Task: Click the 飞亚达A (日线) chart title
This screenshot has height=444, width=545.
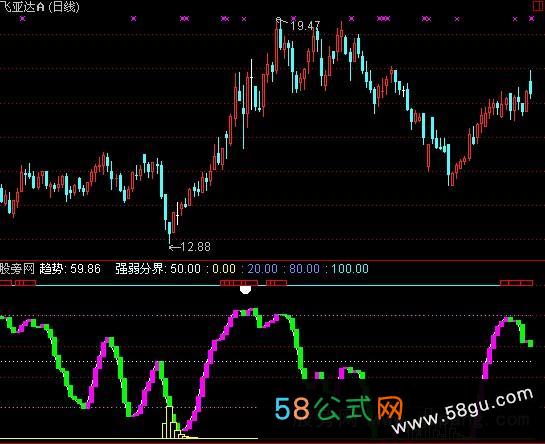Action: pos(39,7)
